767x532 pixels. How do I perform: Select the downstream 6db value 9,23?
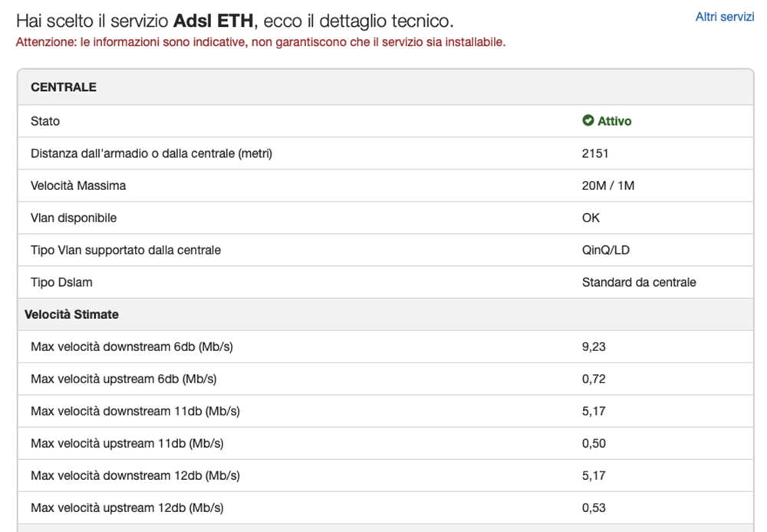[594, 347]
